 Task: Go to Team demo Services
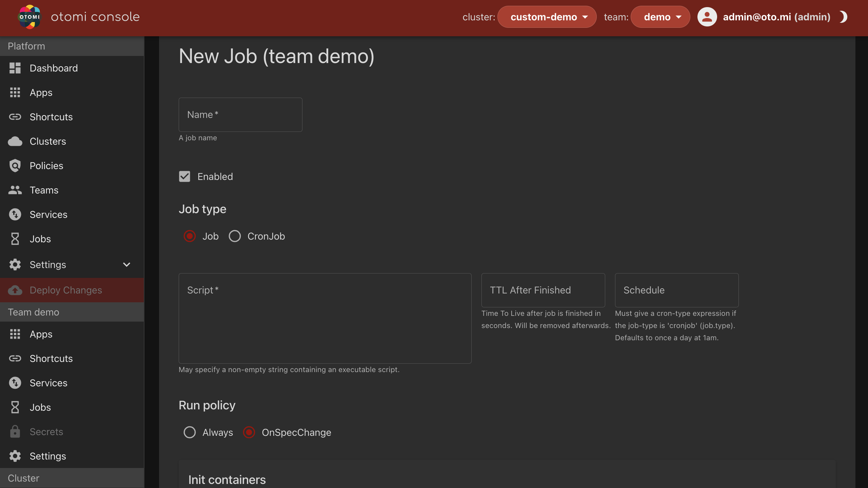[48, 383]
